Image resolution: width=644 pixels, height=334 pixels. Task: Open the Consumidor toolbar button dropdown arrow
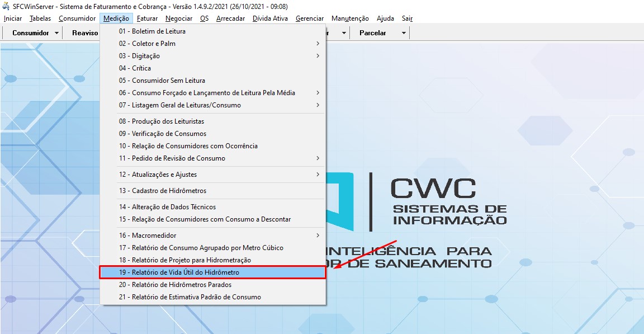[x=57, y=33]
